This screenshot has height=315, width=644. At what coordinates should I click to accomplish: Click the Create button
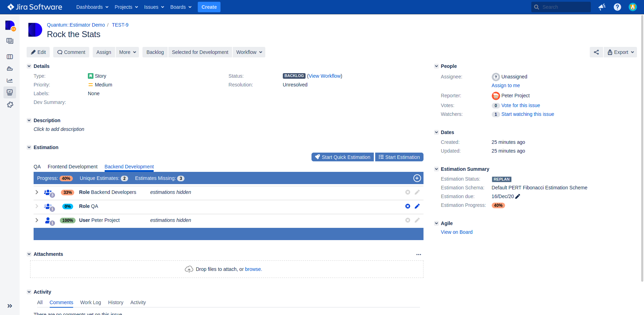[x=209, y=7]
